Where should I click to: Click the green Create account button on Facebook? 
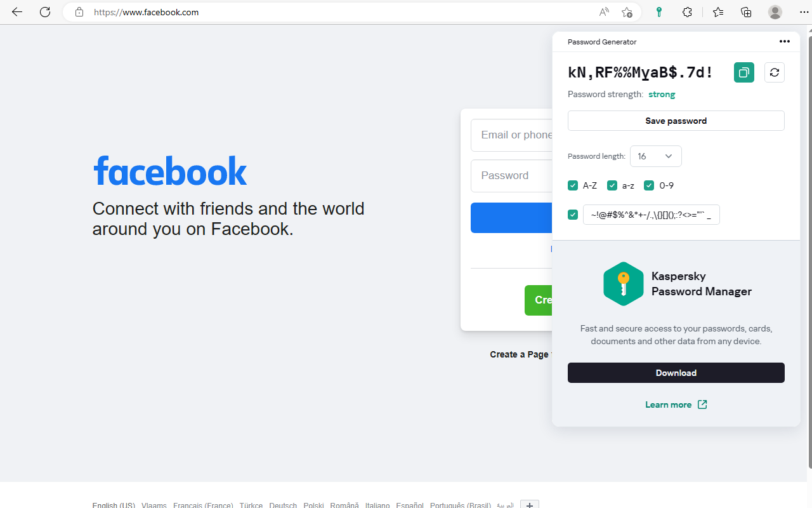(539, 300)
